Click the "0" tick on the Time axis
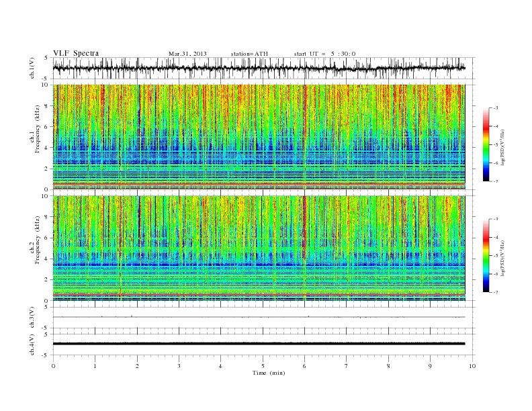 coord(53,366)
